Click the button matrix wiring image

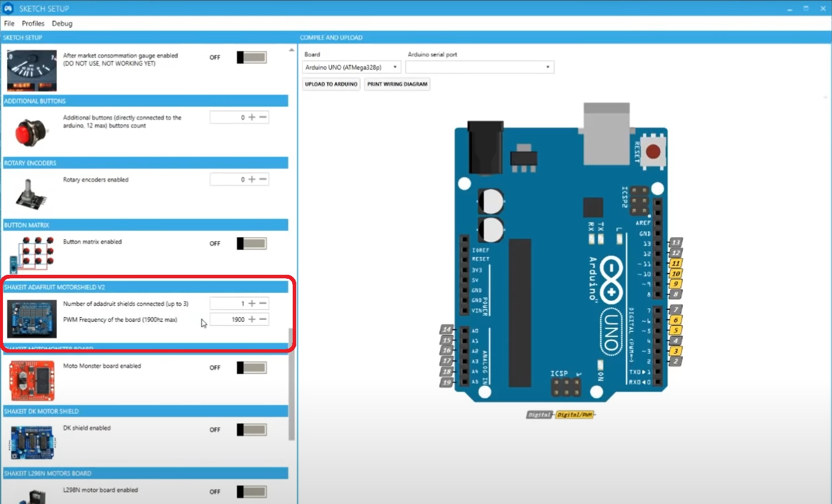(x=32, y=254)
